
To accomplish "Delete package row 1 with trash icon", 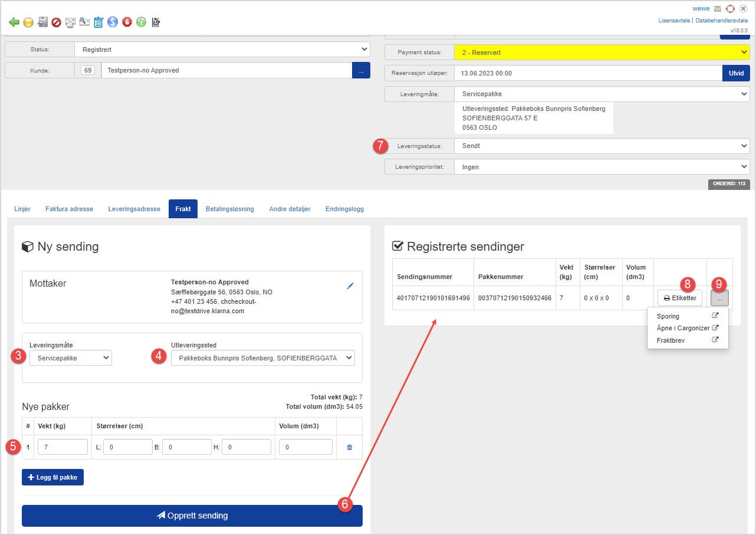I will tap(349, 448).
